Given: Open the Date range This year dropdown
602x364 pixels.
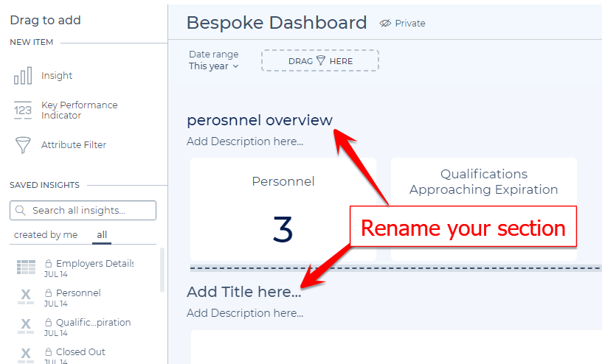Looking at the screenshot, I should 214,60.
